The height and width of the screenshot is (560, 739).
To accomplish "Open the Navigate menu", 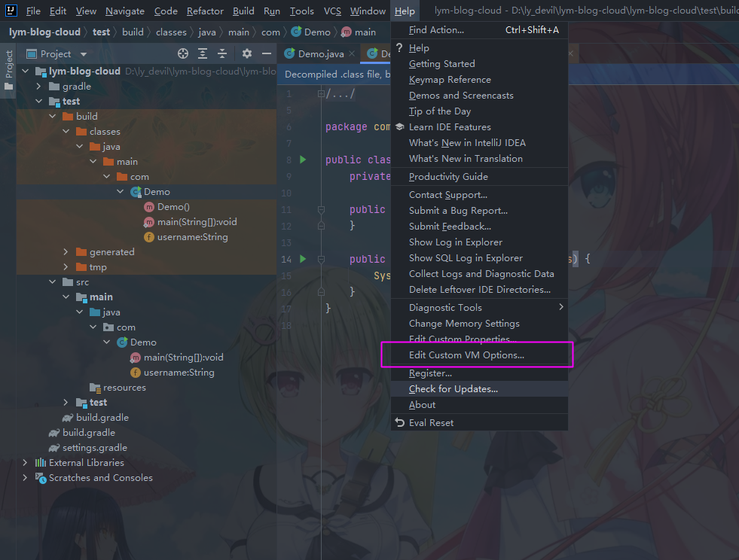I will pos(125,11).
